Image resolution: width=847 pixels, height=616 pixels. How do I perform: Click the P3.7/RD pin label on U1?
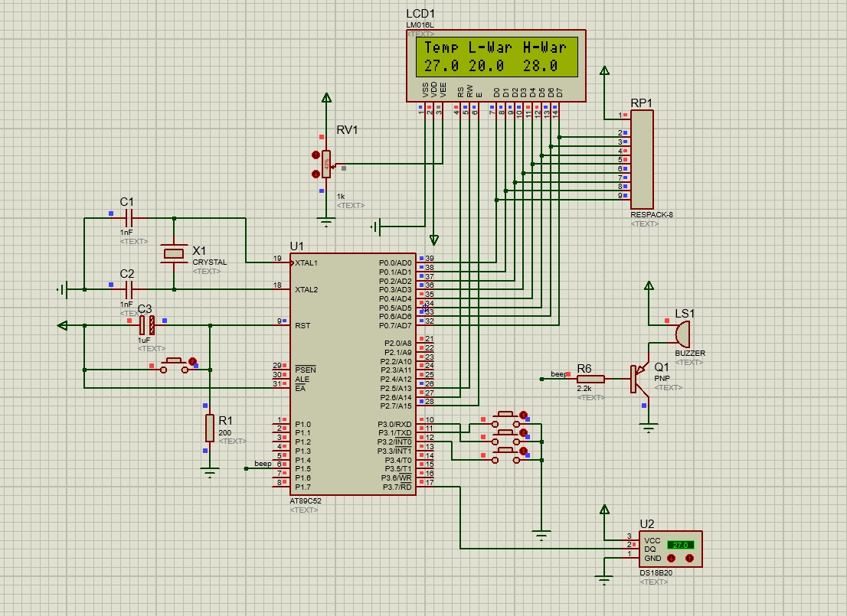397,487
